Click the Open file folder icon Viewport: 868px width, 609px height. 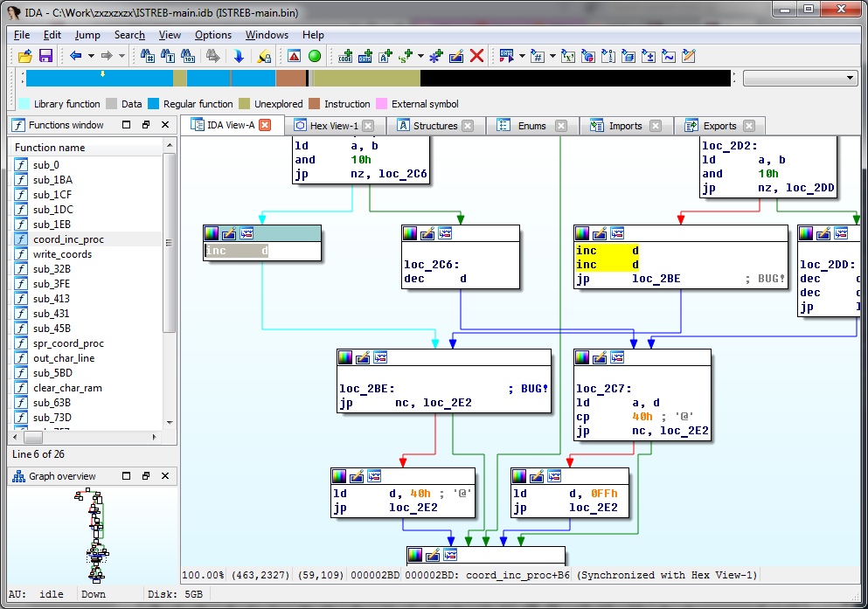[x=24, y=56]
